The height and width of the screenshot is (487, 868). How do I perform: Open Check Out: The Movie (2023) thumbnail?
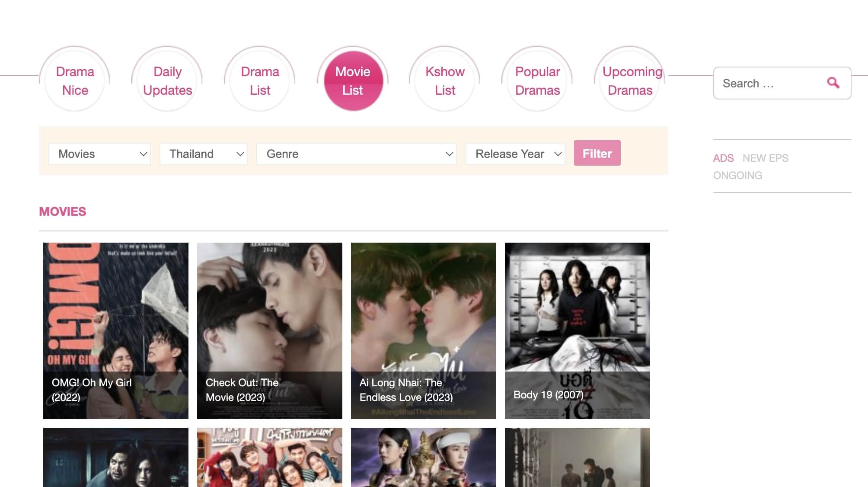click(270, 330)
